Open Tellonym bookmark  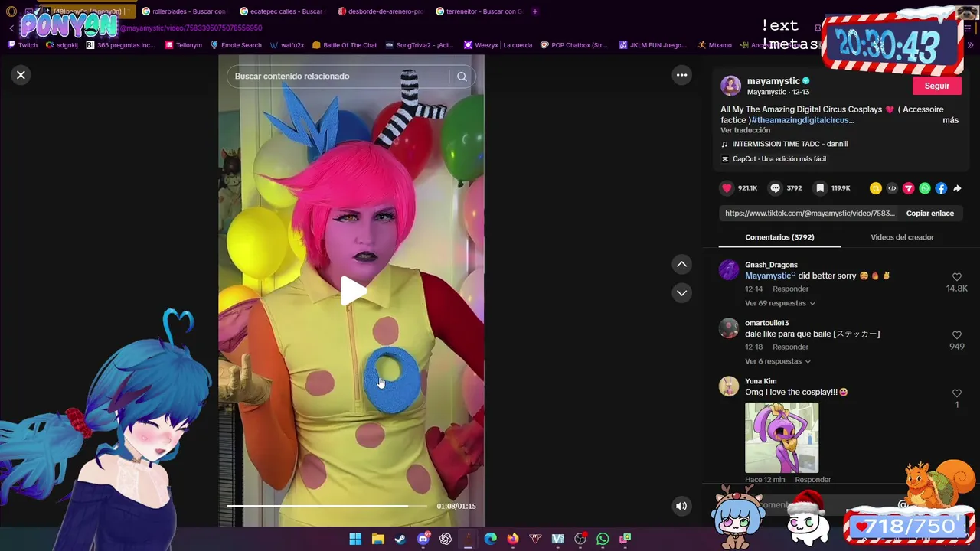(x=183, y=45)
